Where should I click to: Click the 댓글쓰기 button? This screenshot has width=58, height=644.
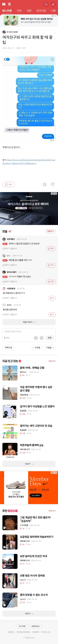[x=50, y=231]
